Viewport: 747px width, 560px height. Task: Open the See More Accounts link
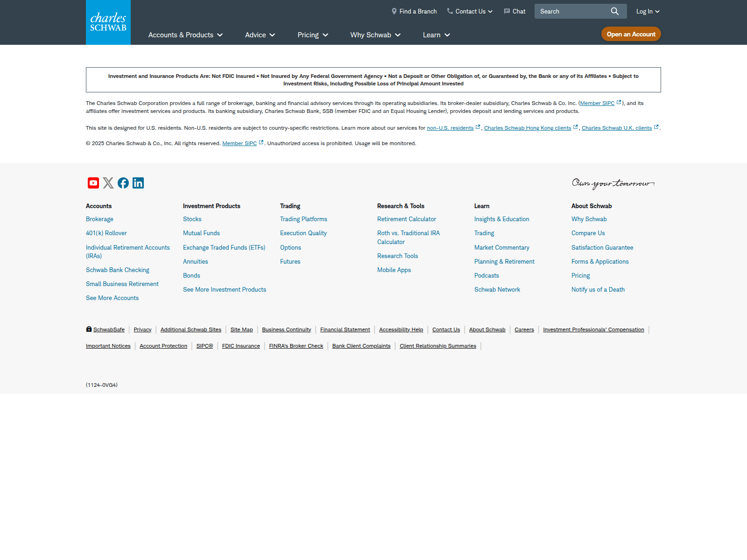(x=112, y=298)
